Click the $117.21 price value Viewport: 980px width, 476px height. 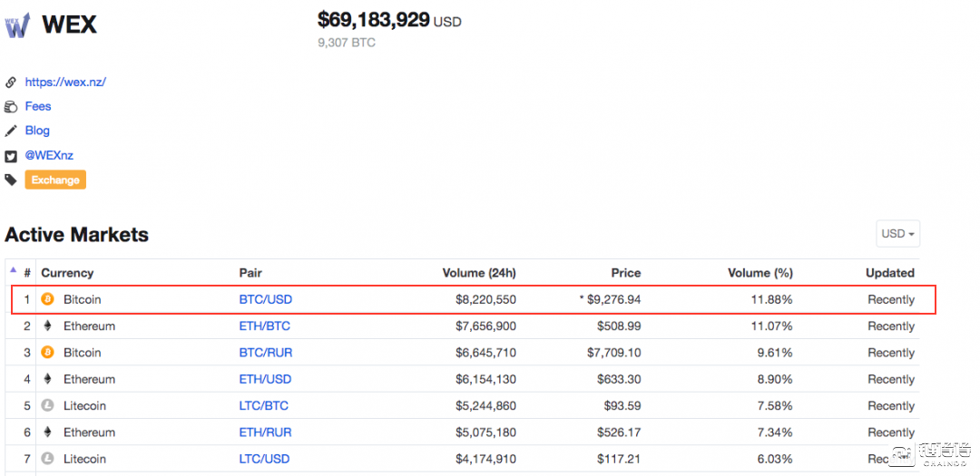click(x=619, y=459)
